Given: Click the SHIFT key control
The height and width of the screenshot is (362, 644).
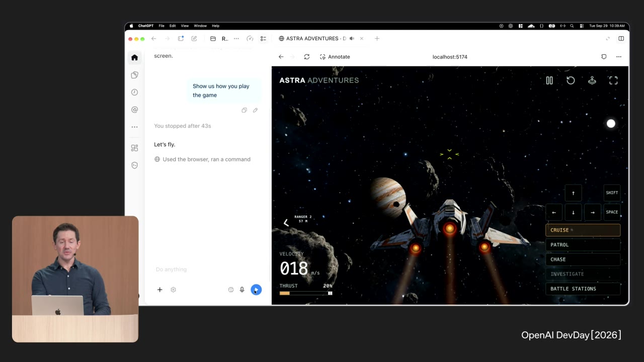Looking at the screenshot, I should 612,193.
